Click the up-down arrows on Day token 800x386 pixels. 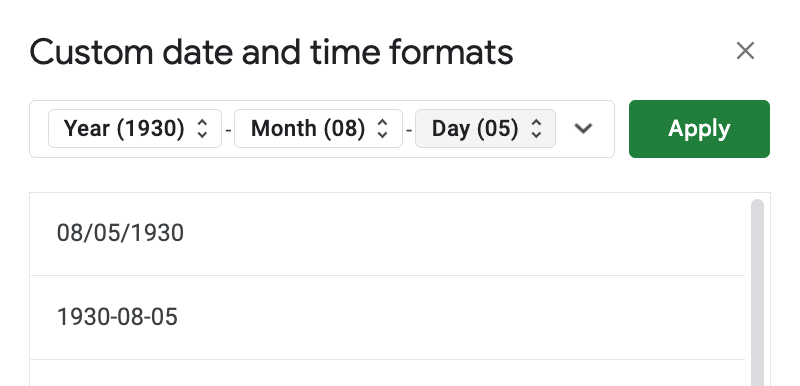(536, 128)
